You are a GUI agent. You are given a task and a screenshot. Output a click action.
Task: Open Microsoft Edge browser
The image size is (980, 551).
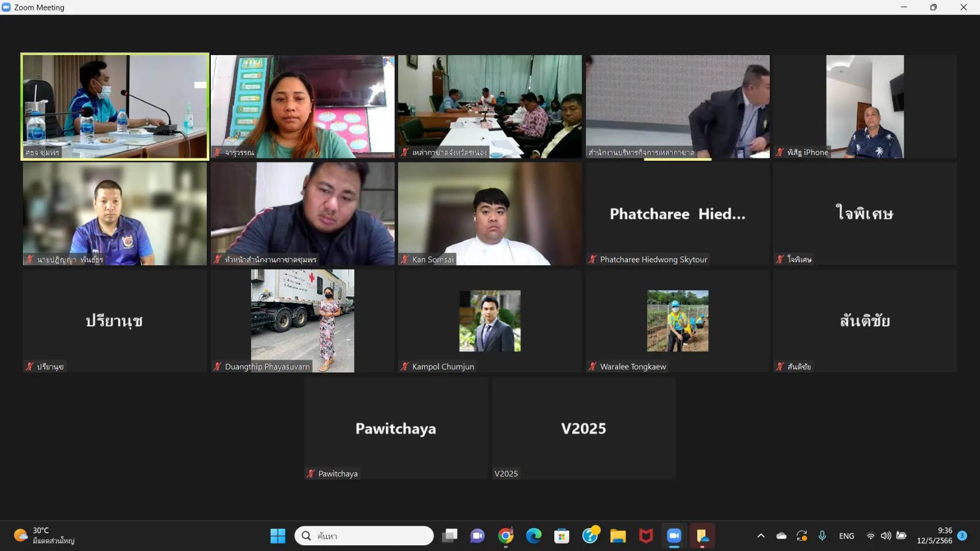click(x=534, y=536)
